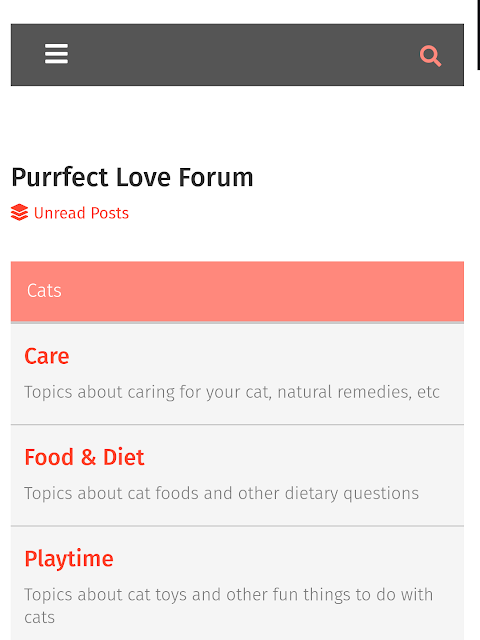Open the Food & Diet forum
Screen dimensions: 480x640
tap(84, 457)
